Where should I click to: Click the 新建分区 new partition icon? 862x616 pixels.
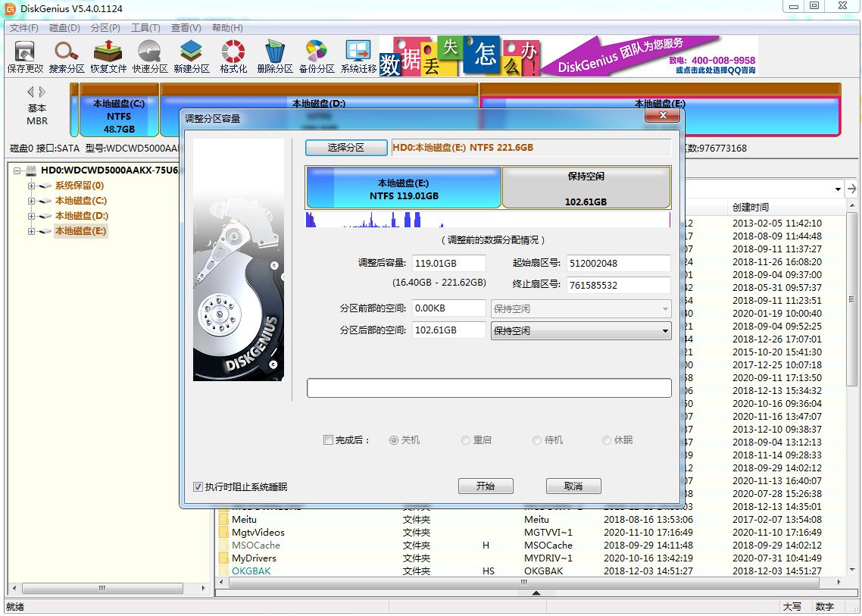[192, 57]
